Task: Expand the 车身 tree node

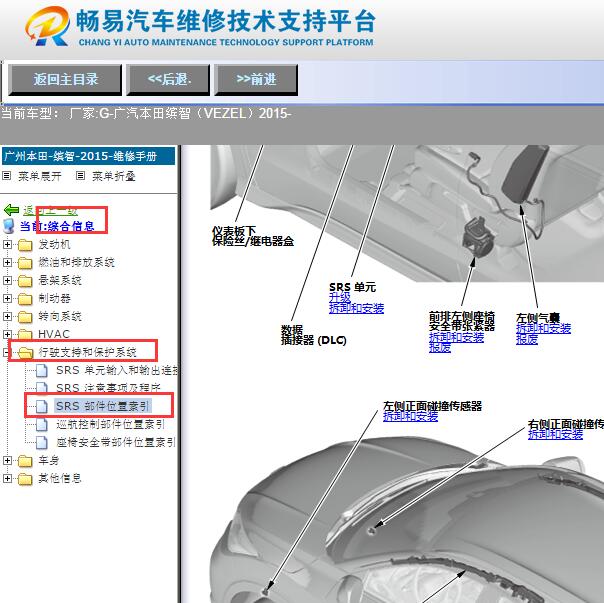Action: coord(7,460)
